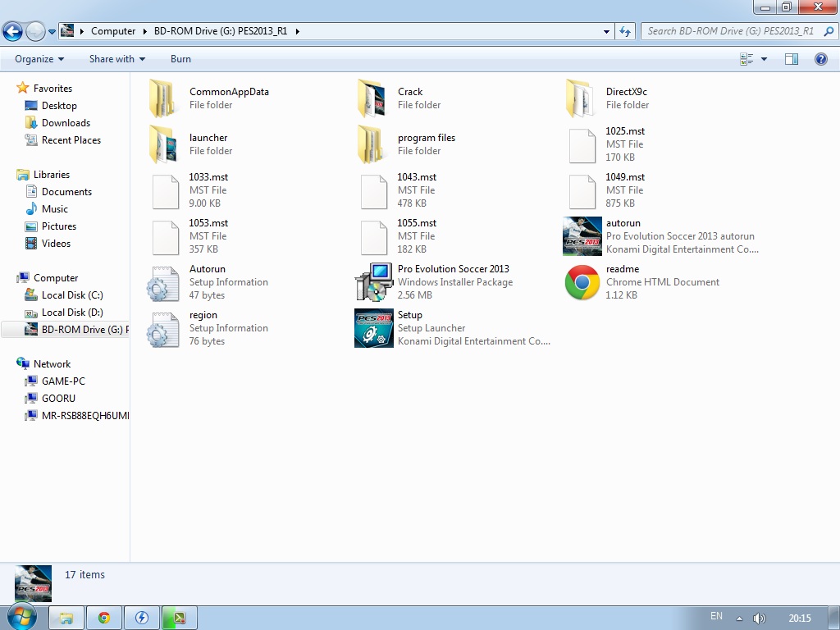The height and width of the screenshot is (630, 840).
Task: Open the address bar history dropdown
Action: pyautogui.click(x=606, y=32)
